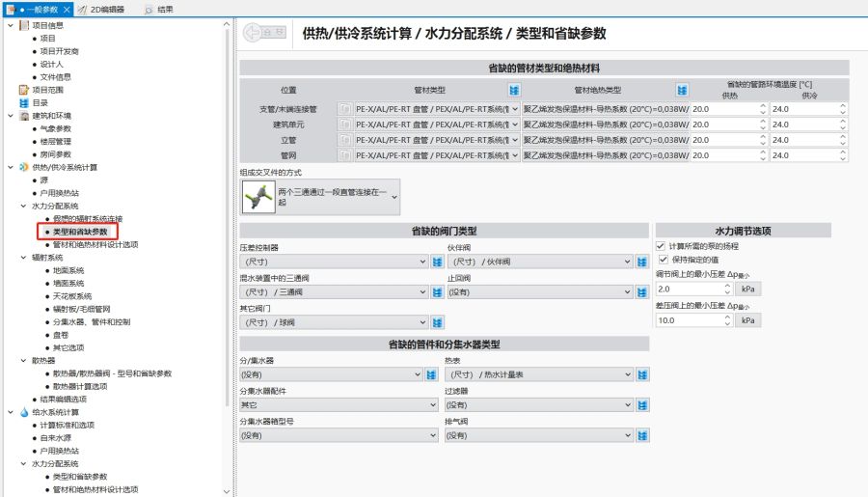Image resolution: width=868 pixels, height=497 pixels.
Task: Collapse 散热器 tree node
Action: pyautogui.click(x=23, y=360)
